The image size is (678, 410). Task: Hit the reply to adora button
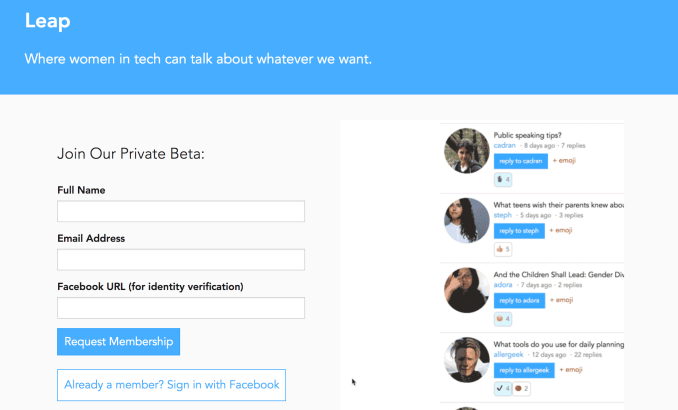tap(521, 300)
